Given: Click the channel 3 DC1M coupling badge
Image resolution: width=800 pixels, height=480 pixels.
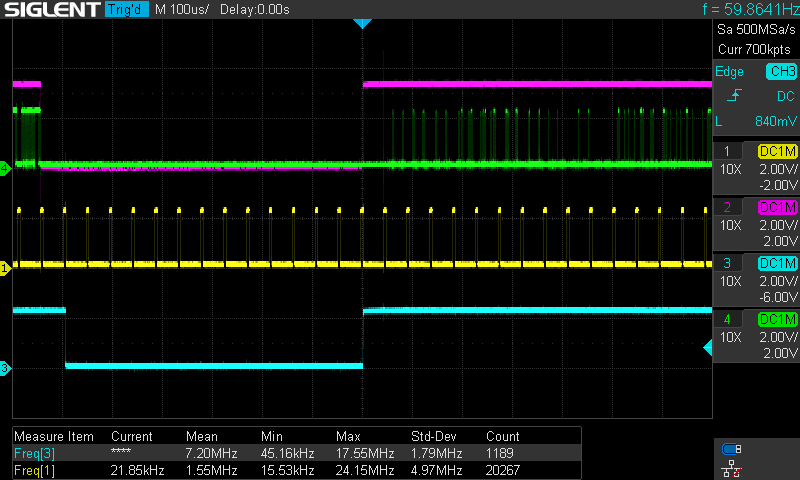Looking at the screenshot, I should 778,263.
